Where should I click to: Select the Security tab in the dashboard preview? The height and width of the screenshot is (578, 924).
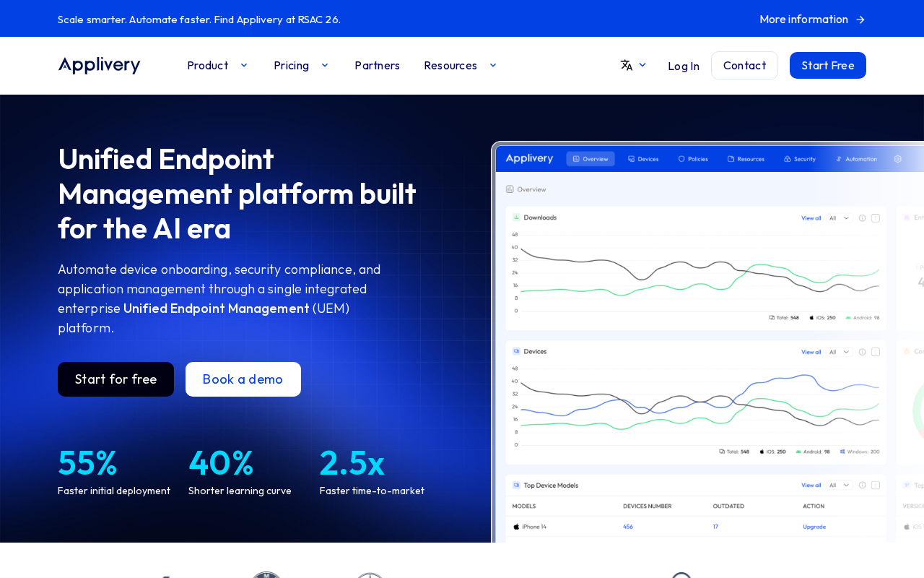[800, 159]
